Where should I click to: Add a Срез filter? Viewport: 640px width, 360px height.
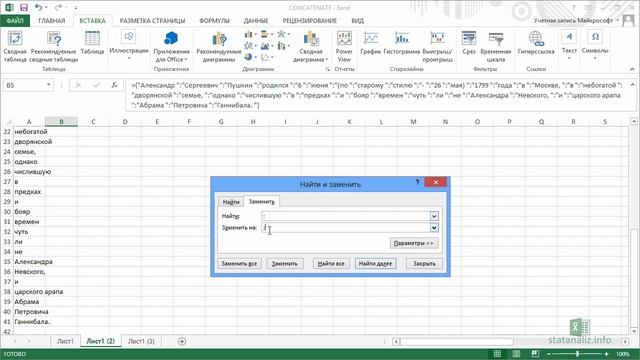coord(469,43)
